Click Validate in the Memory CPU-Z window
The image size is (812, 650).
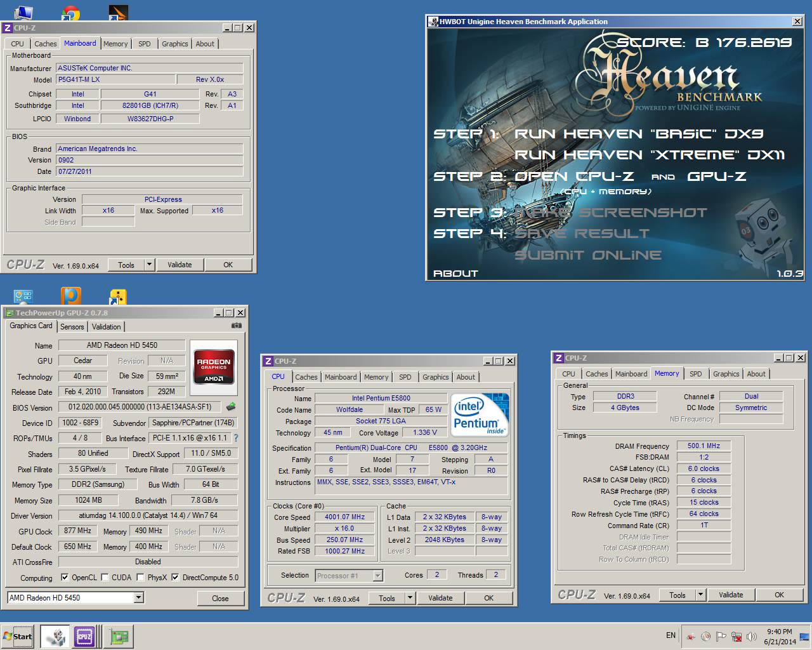(x=731, y=595)
